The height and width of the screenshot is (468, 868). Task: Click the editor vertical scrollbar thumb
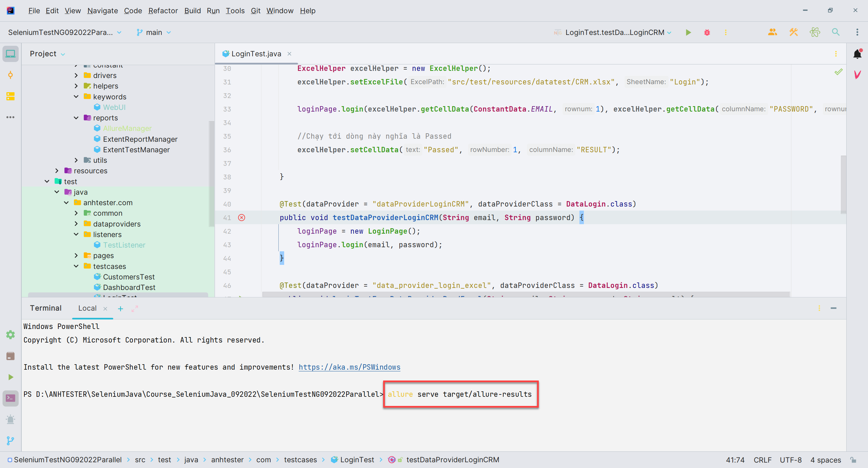pos(843,185)
